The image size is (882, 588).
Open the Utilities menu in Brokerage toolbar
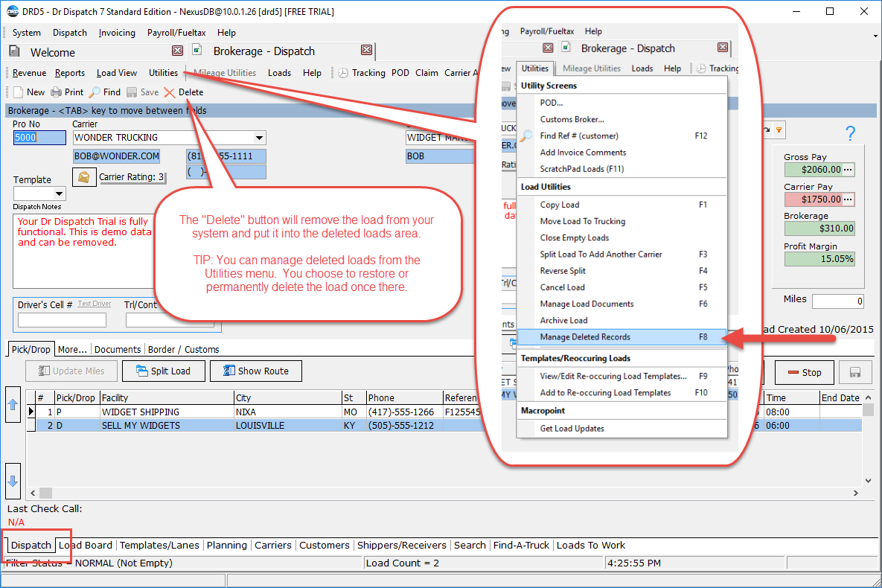(163, 73)
